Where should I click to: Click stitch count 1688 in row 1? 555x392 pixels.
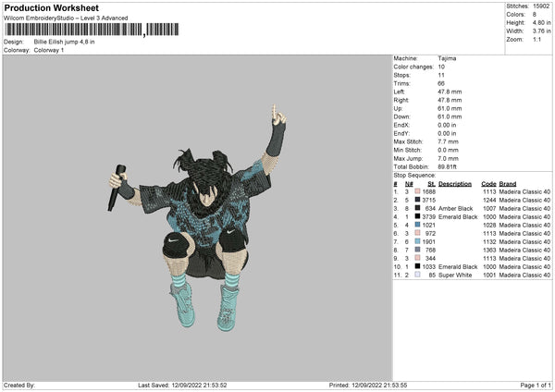click(429, 191)
